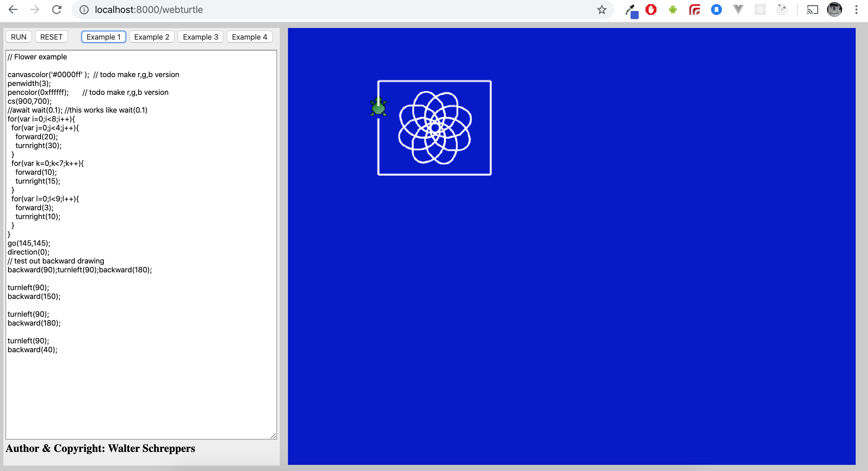Image resolution: width=868 pixels, height=471 pixels.
Task: Open the Chrome profile avatar
Action: [x=835, y=10]
